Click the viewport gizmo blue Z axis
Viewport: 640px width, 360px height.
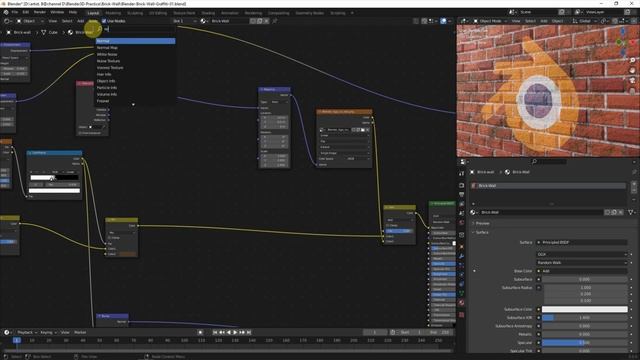click(623, 31)
